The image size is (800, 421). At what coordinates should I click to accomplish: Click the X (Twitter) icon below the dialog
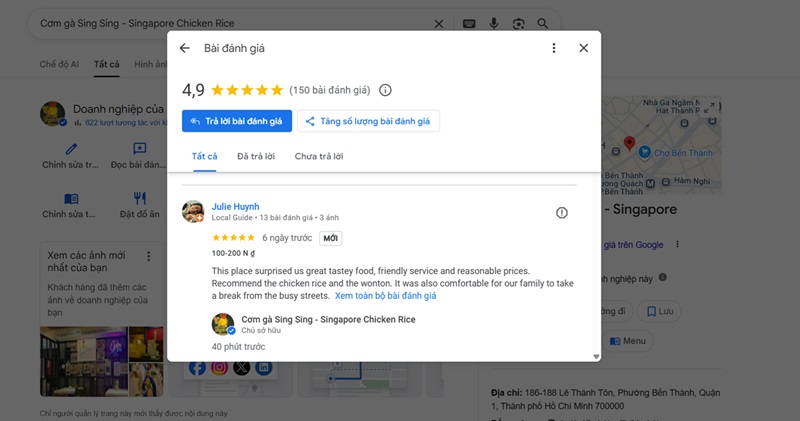click(241, 367)
